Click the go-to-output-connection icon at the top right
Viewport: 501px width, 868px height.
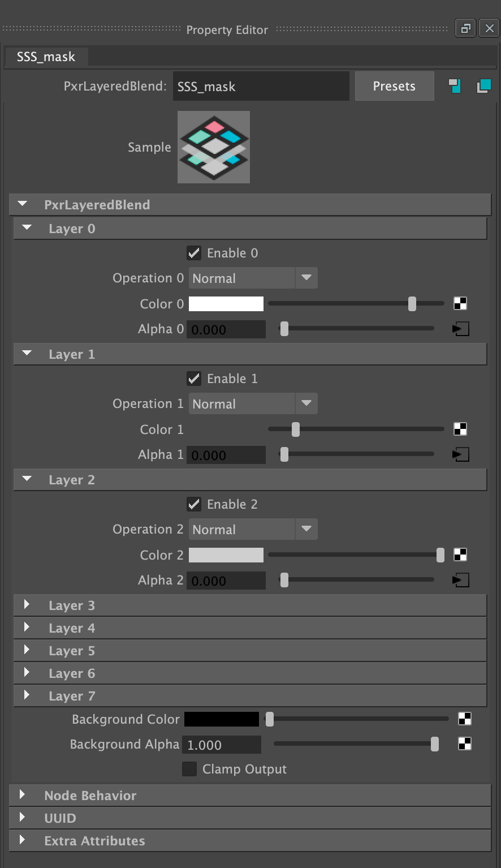484,86
